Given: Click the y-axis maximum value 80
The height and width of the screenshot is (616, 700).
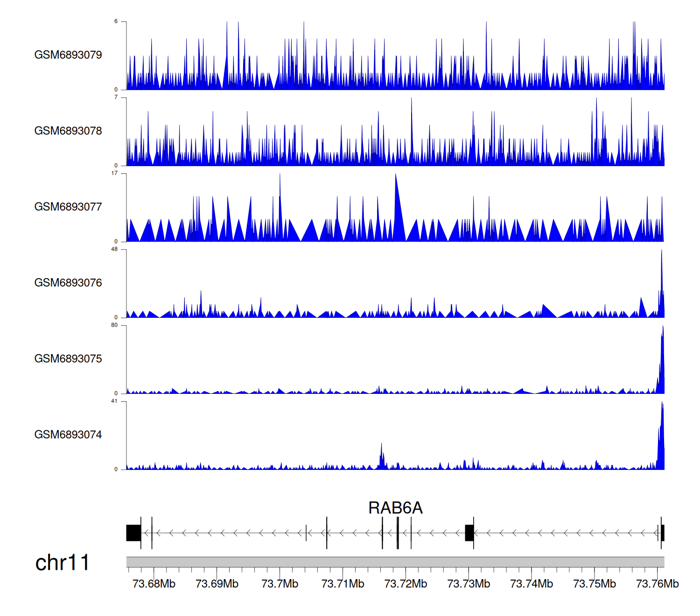Looking at the screenshot, I should point(114,325).
